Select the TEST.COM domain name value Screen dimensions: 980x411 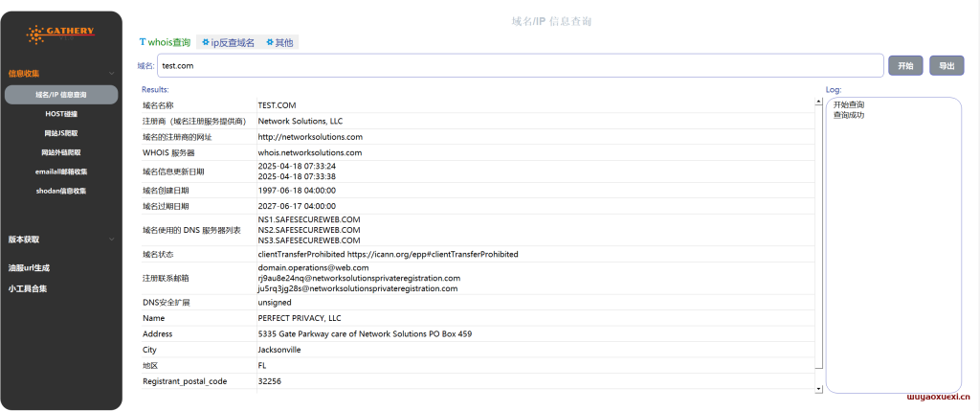277,105
